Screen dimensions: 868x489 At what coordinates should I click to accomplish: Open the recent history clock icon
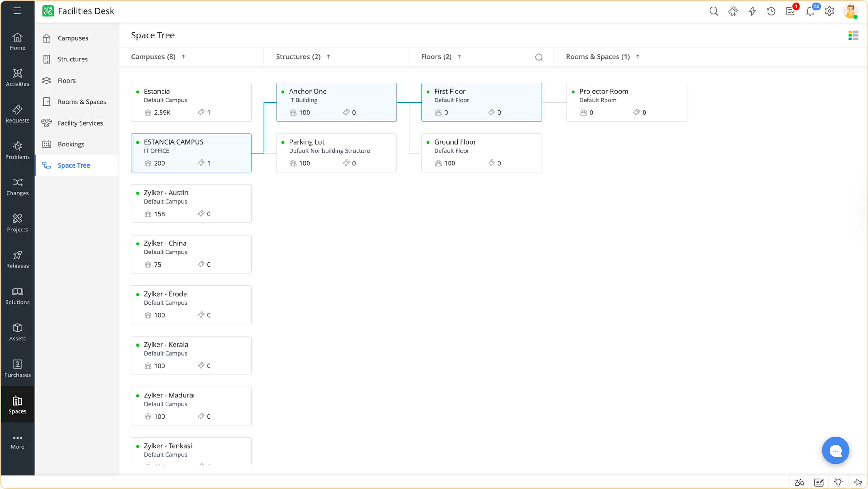point(771,11)
